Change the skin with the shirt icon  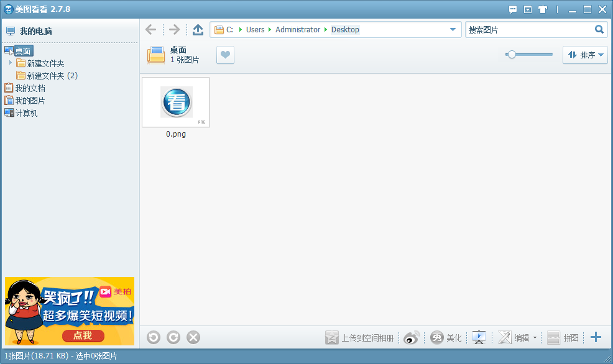point(543,9)
